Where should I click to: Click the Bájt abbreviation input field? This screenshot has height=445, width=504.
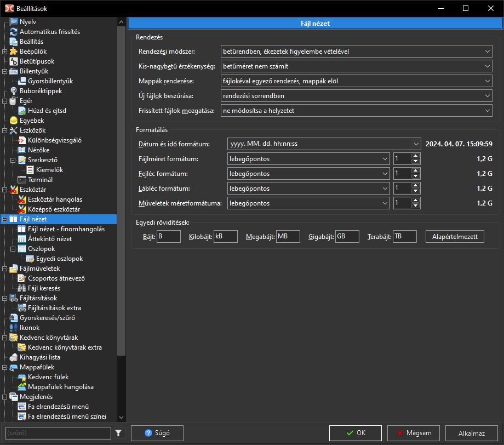click(x=169, y=236)
